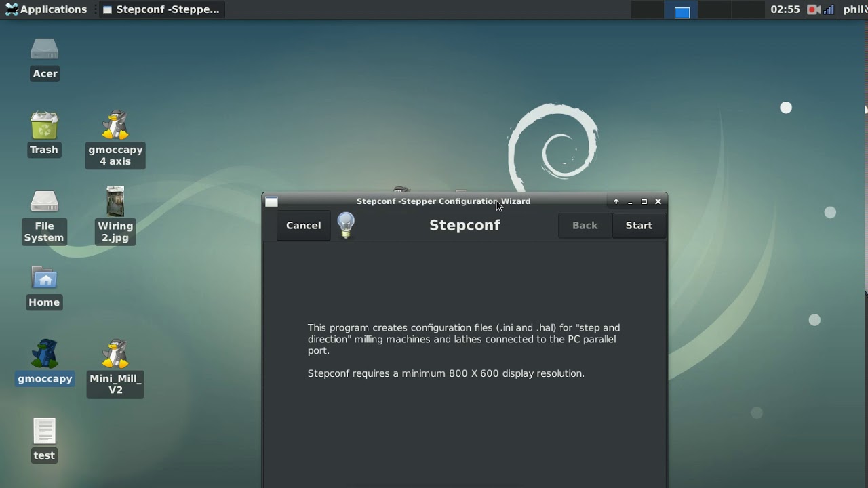The image size is (868, 488).
Task: Click the Stepconf window title bar text
Action: click(443, 201)
